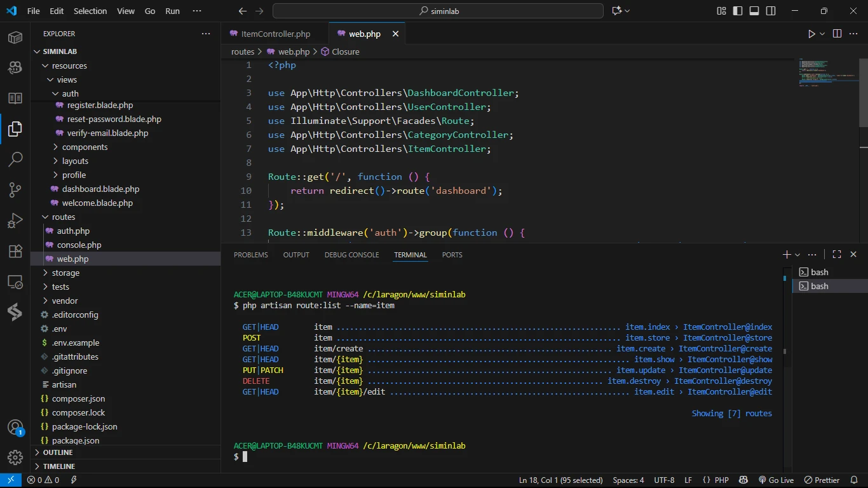Split the editor to the right
This screenshot has width=868, height=488.
tap(837, 34)
